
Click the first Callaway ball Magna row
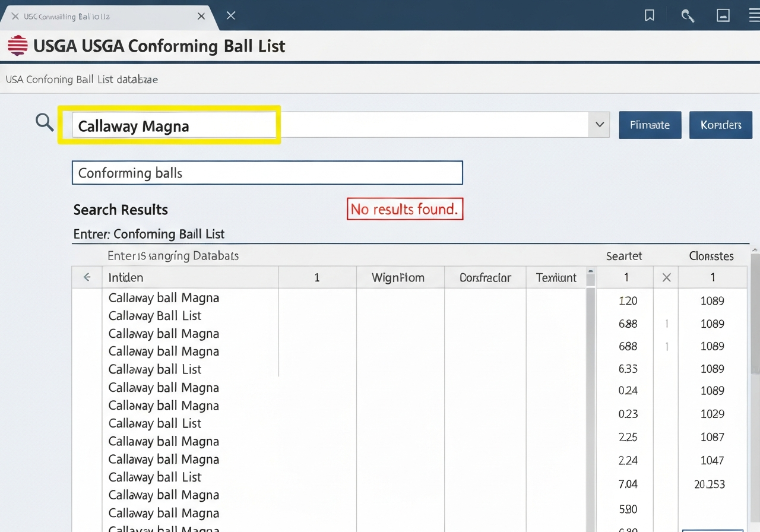point(164,297)
